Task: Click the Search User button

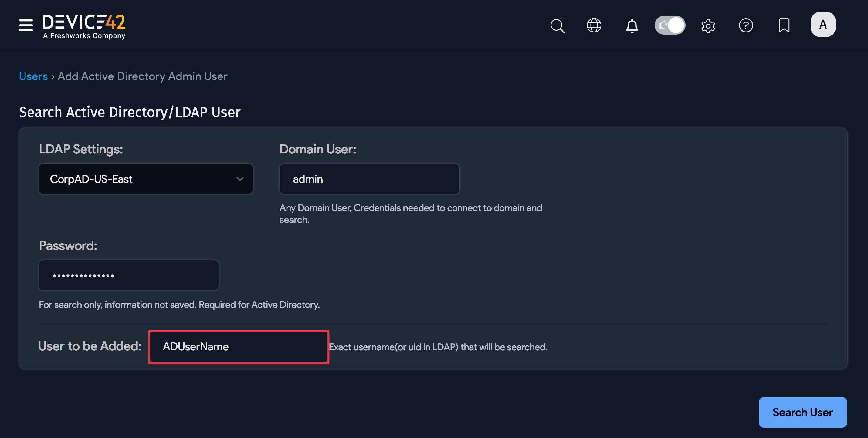Action: click(x=803, y=412)
